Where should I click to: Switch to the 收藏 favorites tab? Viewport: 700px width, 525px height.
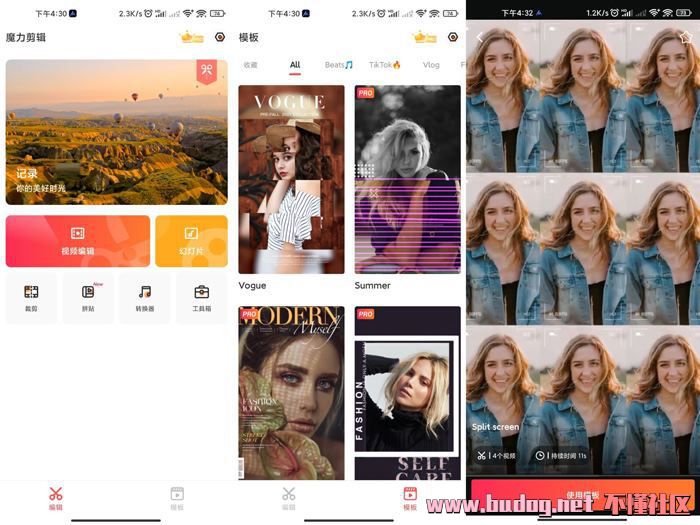pos(250,65)
